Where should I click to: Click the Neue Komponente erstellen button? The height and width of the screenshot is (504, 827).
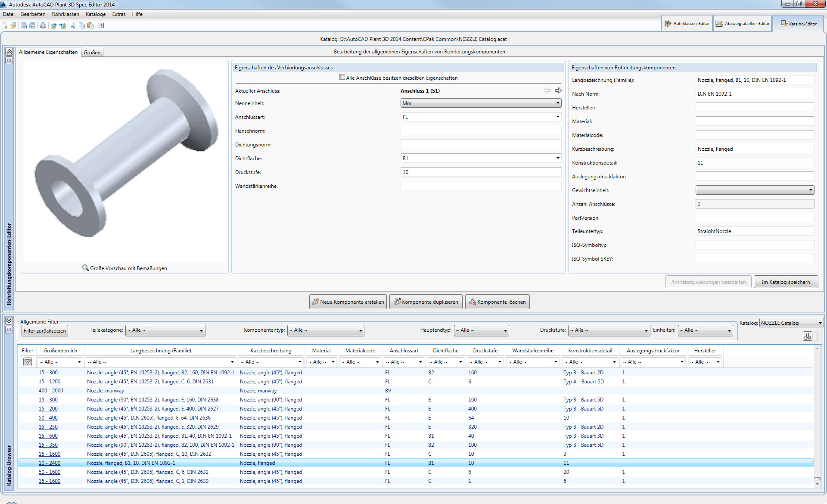point(348,302)
